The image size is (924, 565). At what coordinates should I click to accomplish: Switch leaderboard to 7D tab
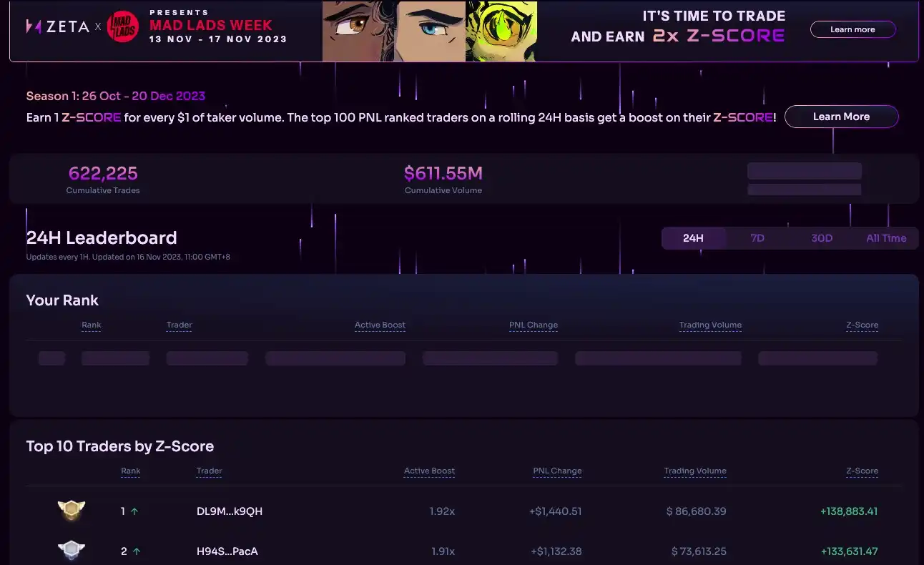(757, 238)
